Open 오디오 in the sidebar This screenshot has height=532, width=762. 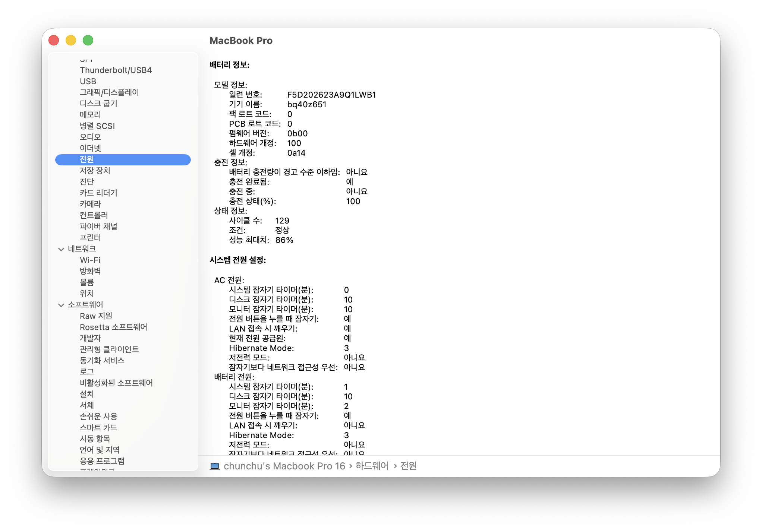click(90, 137)
